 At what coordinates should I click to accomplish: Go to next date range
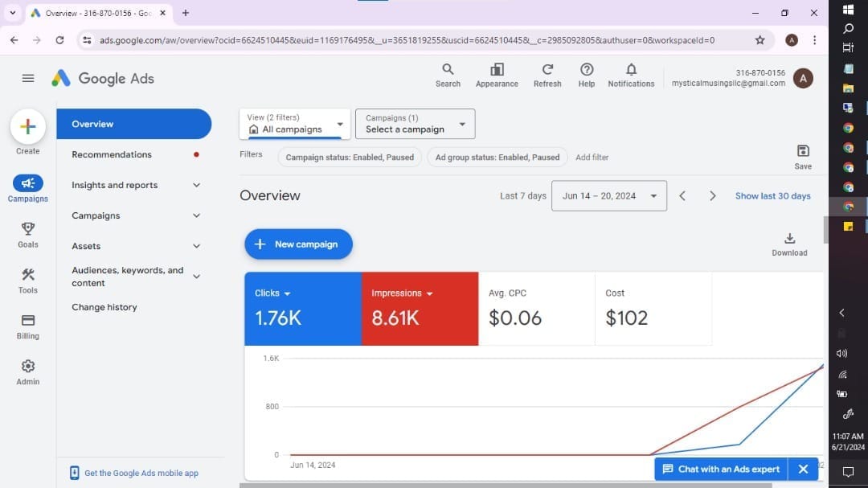pyautogui.click(x=712, y=195)
